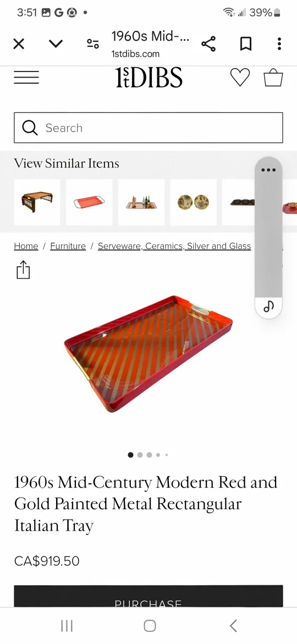Go to Home breadcrumb link

point(26,246)
